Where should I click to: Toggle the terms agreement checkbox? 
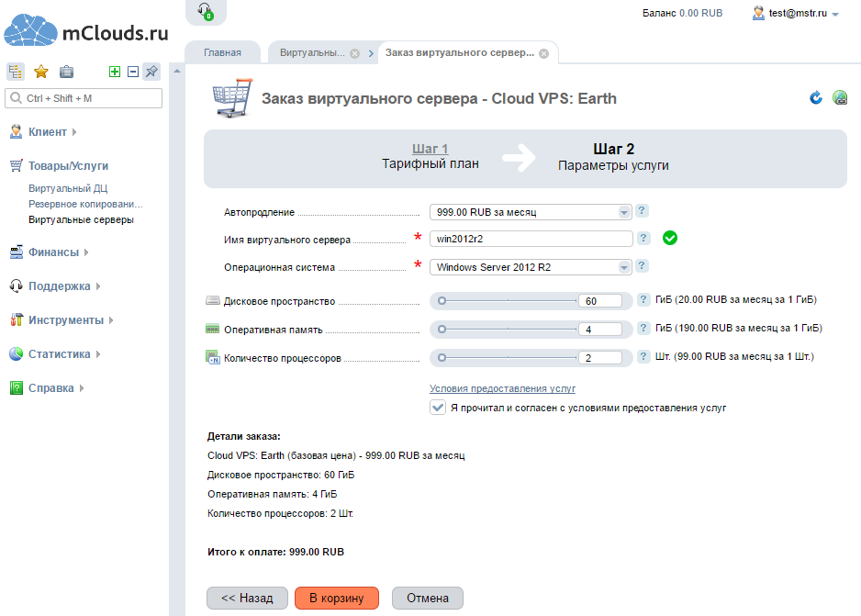438,408
